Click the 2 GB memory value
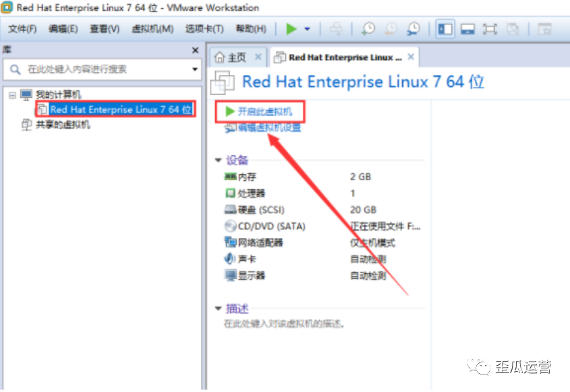570x392 pixels. (360, 177)
